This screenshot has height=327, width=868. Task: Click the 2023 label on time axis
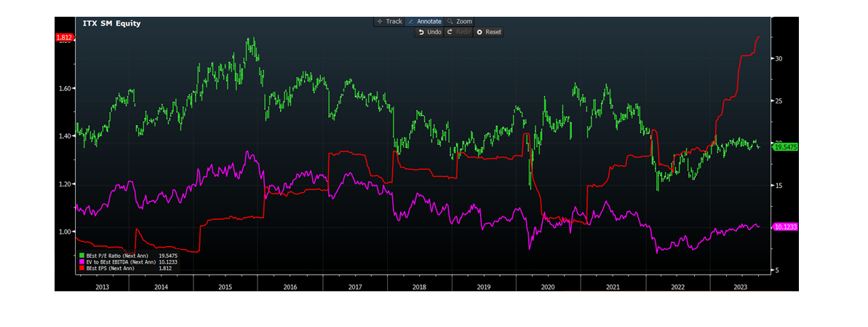(741, 287)
